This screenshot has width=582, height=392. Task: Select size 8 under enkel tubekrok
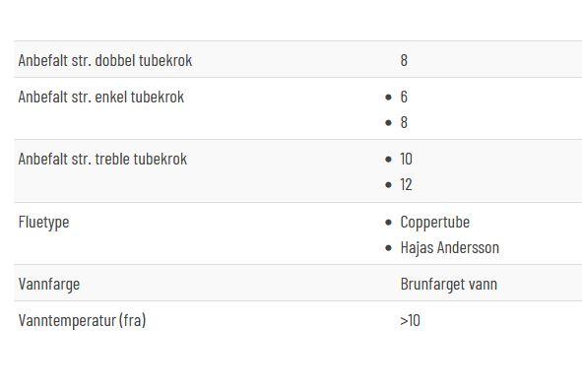tap(404, 122)
